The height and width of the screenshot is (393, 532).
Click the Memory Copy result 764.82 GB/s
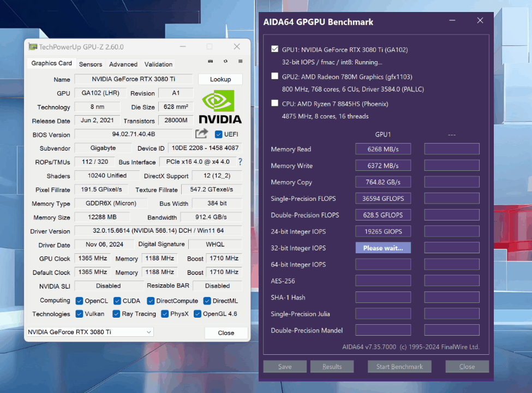(383, 182)
